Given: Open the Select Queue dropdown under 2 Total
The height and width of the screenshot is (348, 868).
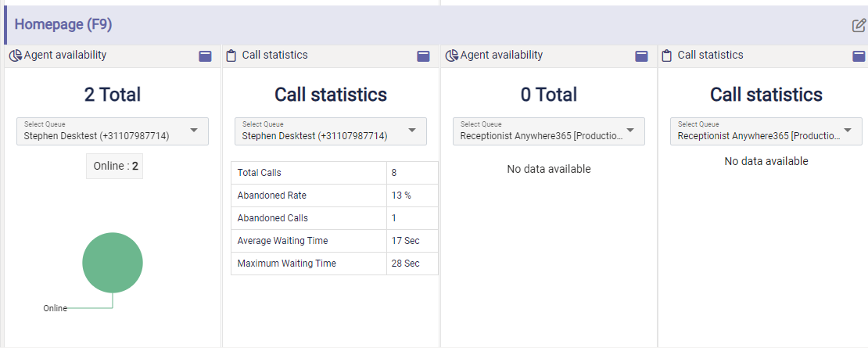Looking at the screenshot, I should tap(113, 131).
